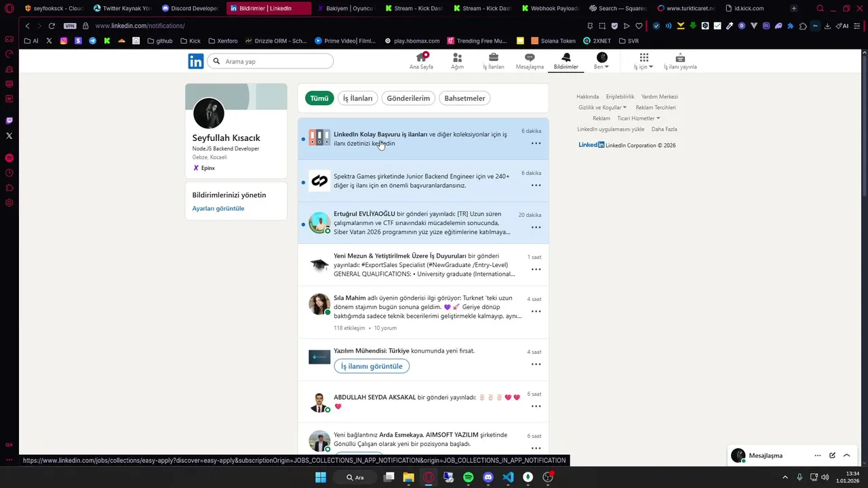Open the Windows Start menu
Screen dimensions: 868x488
click(321, 477)
